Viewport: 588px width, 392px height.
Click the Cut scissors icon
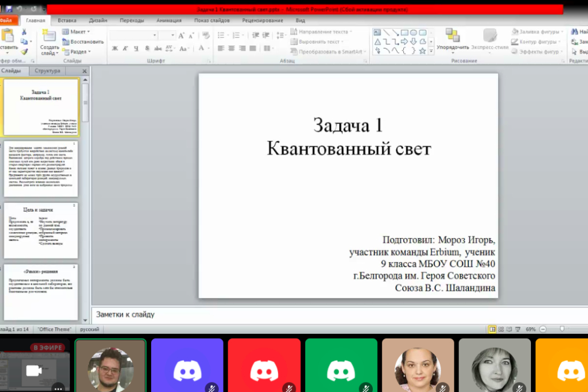click(24, 32)
